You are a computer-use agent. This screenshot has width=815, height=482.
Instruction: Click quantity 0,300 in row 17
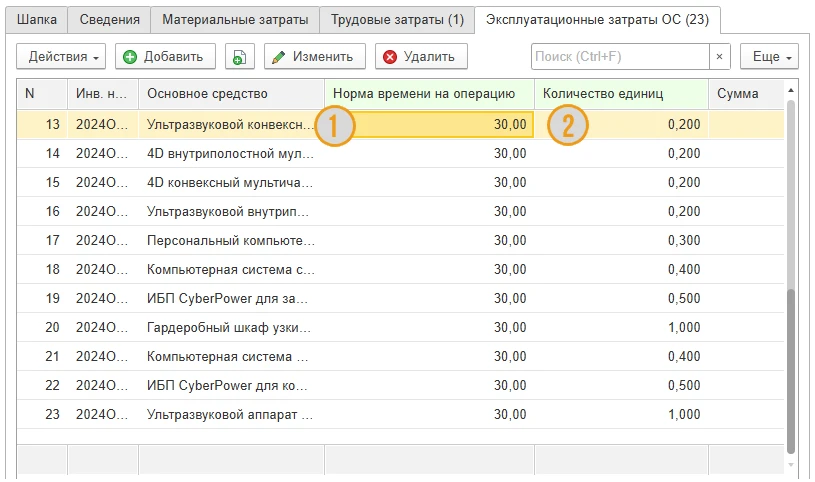click(x=621, y=241)
